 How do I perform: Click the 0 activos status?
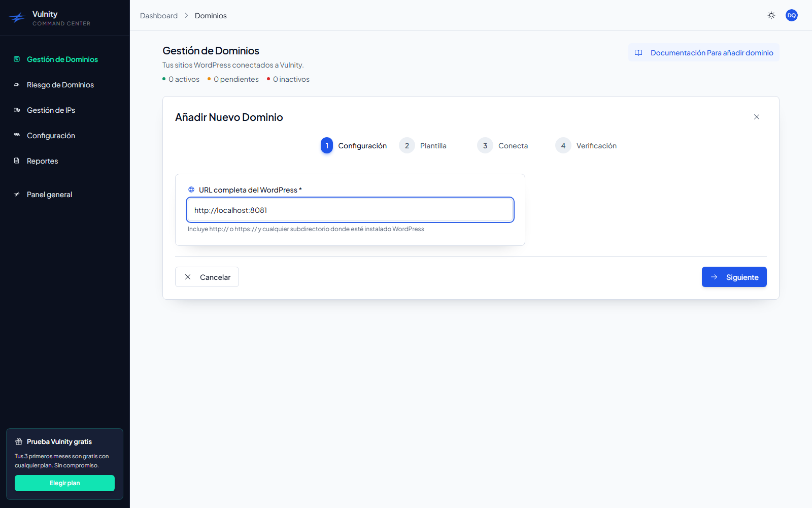coord(181,79)
